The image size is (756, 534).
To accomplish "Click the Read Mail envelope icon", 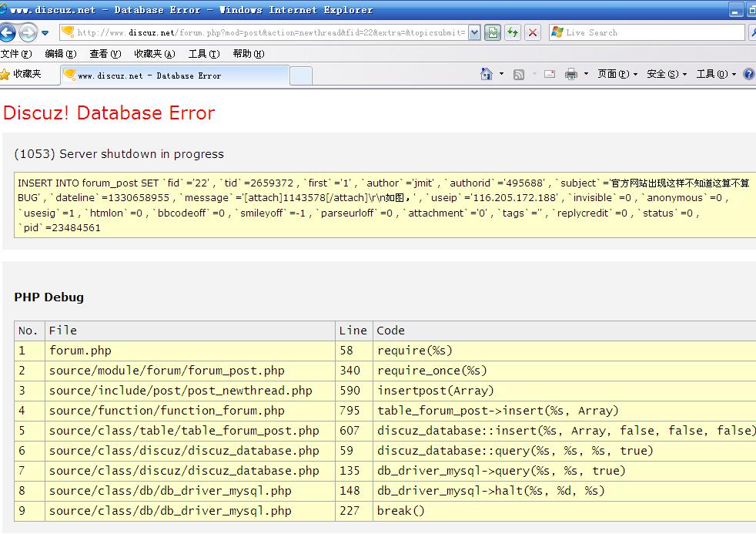I will 550,74.
